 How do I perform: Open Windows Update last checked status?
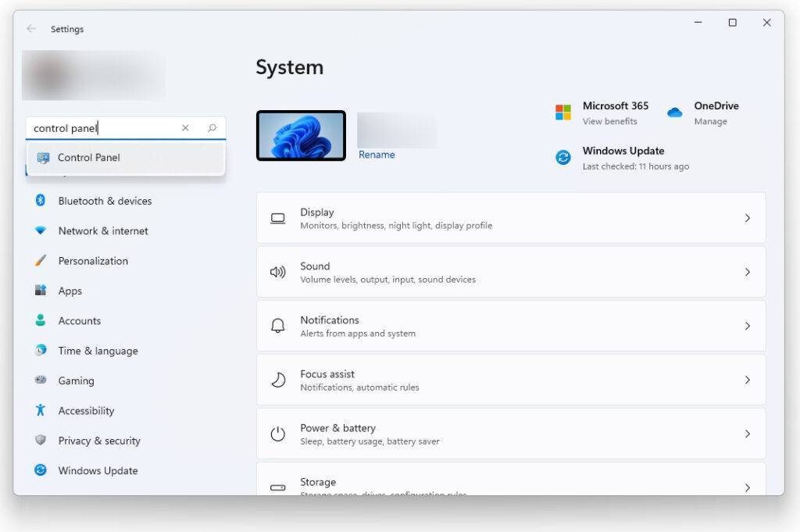tap(636, 166)
